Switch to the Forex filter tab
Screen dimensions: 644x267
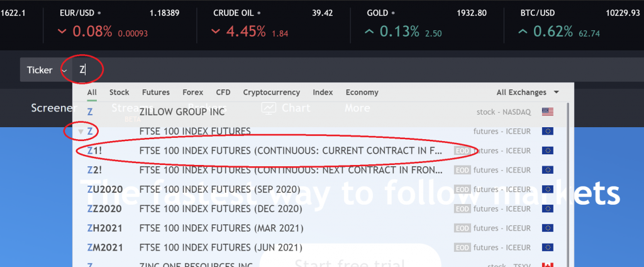(x=192, y=92)
